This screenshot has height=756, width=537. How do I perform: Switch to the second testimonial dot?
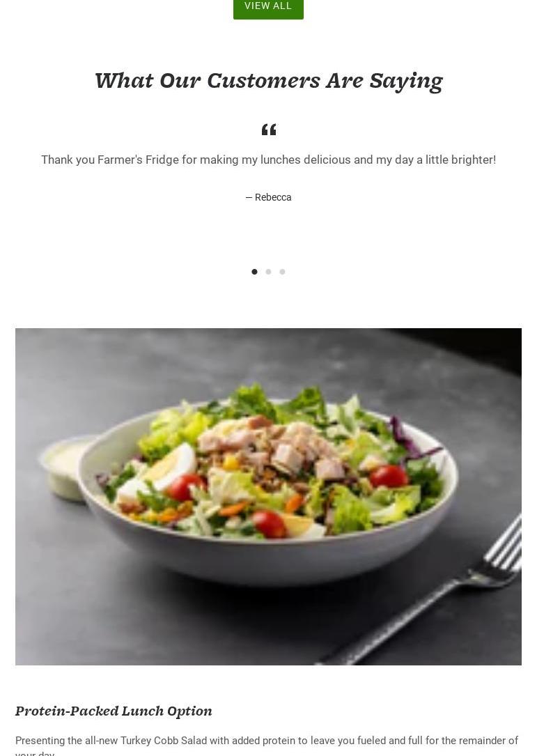tap(269, 272)
